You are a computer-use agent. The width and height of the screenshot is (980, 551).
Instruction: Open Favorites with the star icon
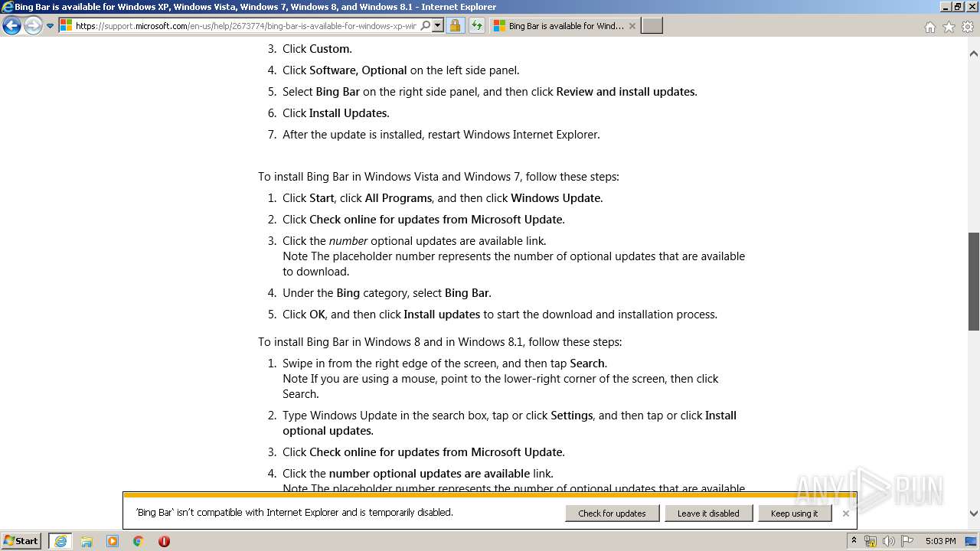coord(949,27)
